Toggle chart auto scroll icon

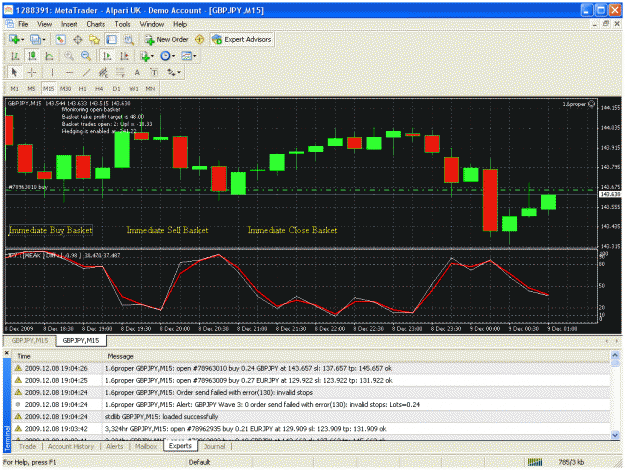[107, 56]
